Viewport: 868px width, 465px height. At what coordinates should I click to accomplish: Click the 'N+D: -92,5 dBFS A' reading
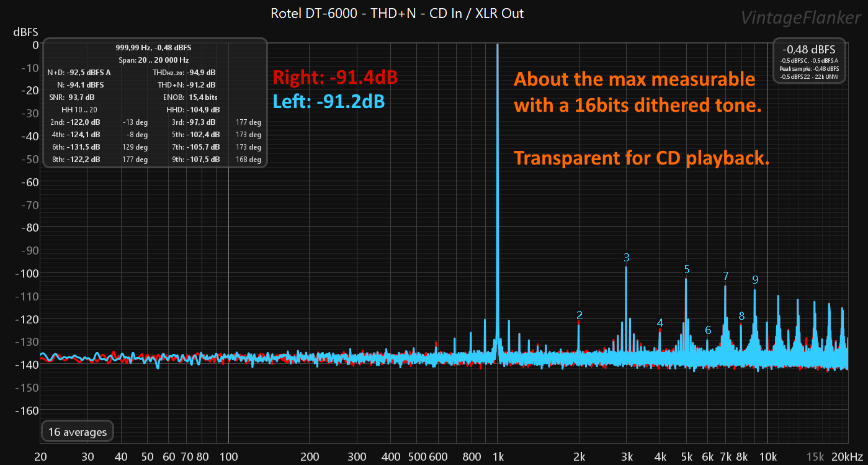tap(79, 72)
